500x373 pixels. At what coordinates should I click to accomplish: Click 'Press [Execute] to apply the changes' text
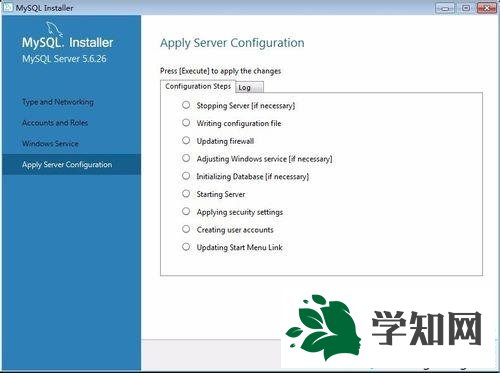click(220, 71)
